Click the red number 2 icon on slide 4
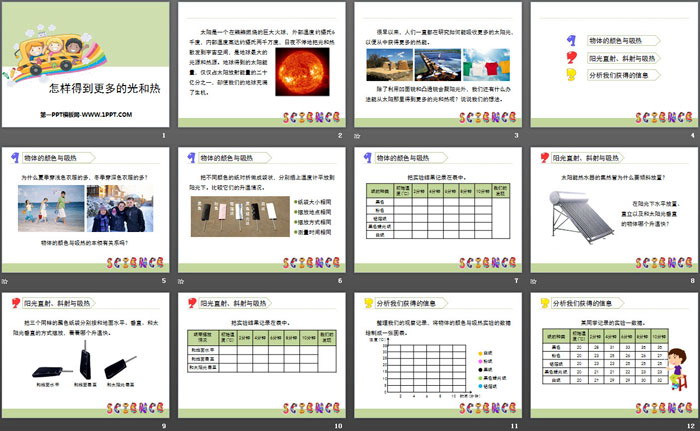The height and width of the screenshot is (431, 700). tap(571, 59)
